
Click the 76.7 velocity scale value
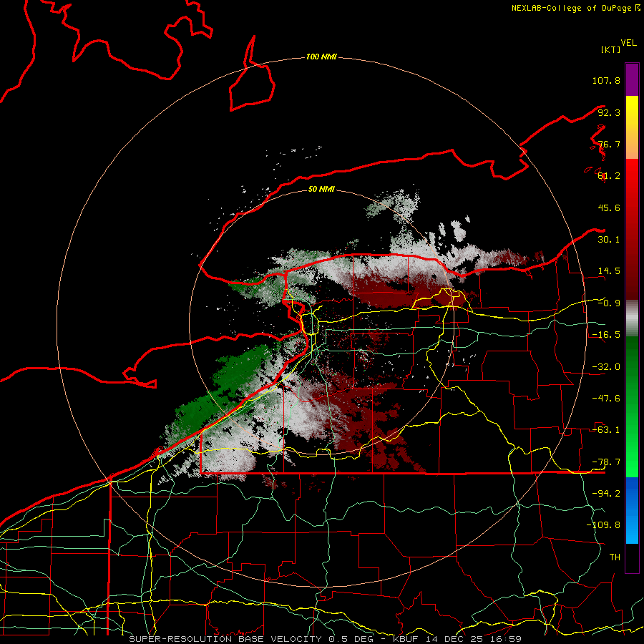pyautogui.click(x=609, y=144)
